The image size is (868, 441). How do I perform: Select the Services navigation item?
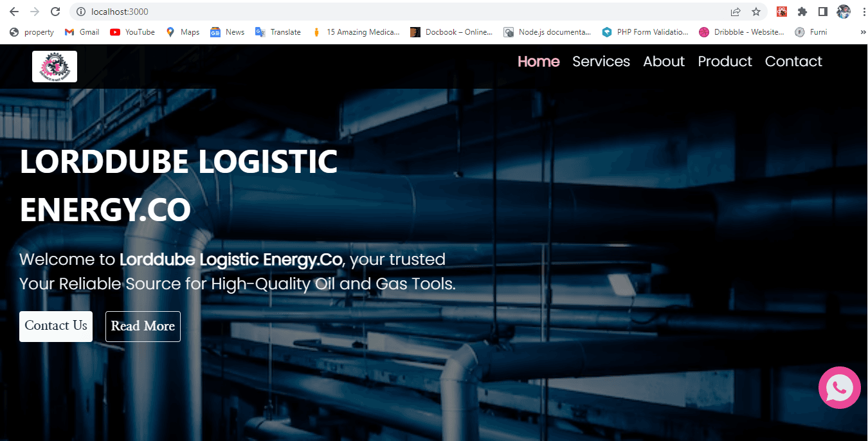click(x=601, y=61)
